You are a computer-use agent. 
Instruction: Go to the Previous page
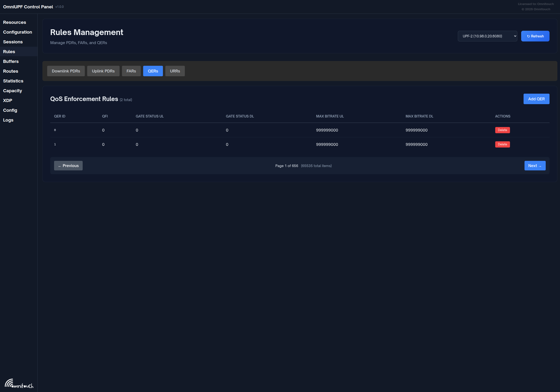(68, 166)
